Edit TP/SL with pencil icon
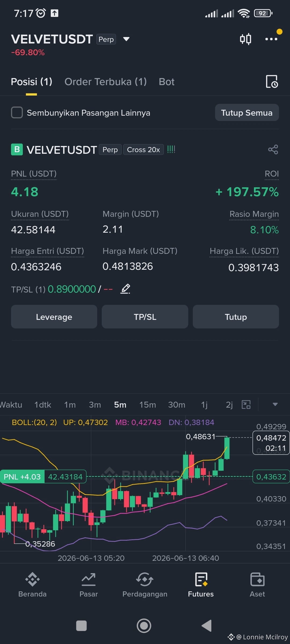Image resolution: width=290 pixels, height=644 pixels. click(x=125, y=289)
